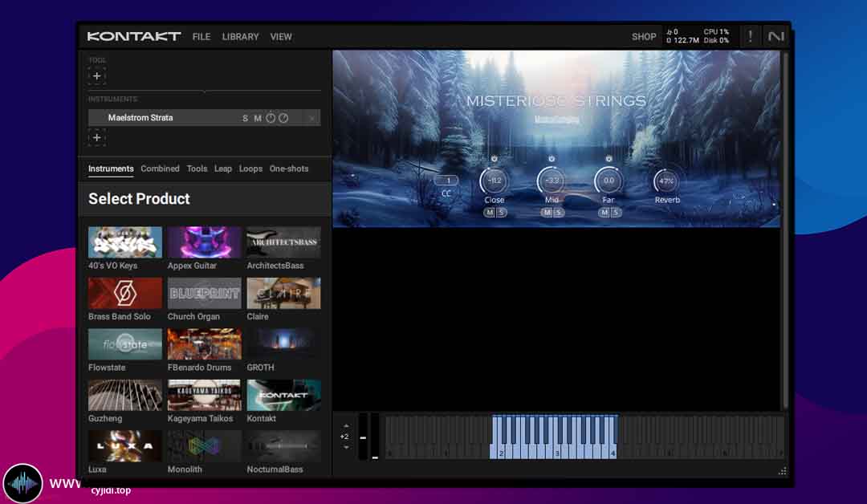Screen dimensions: 867x504
Task: Click the exclamation mark warning icon
Action: [x=751, y=36]
